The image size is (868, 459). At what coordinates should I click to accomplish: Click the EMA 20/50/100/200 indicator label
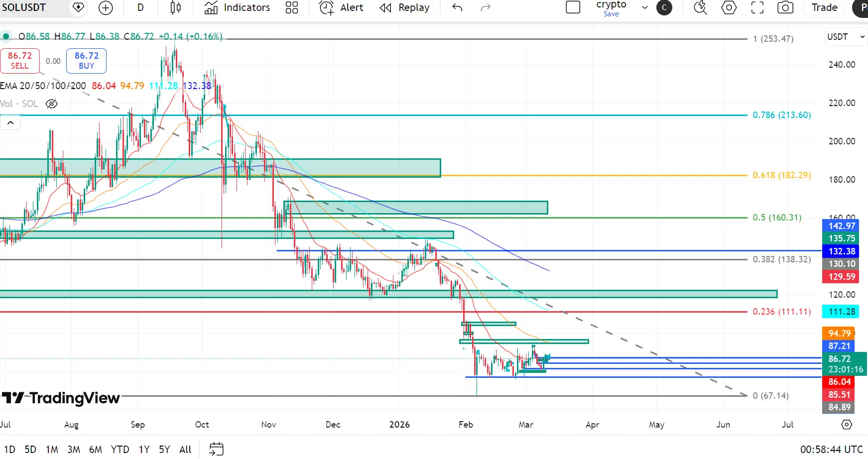(43, 86)
